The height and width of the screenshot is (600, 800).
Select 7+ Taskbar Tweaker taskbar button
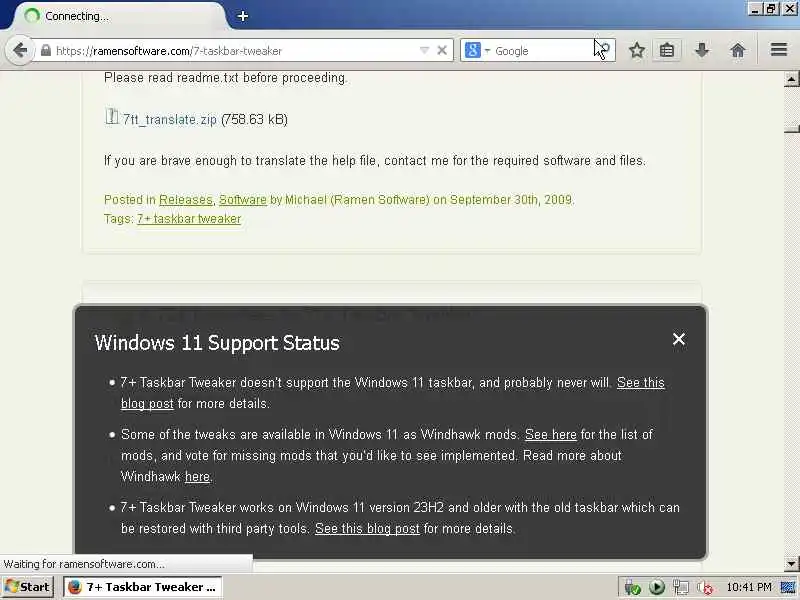(x=142, y=587)
